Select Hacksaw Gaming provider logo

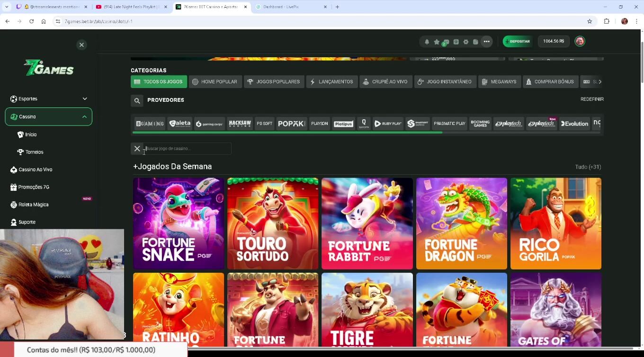[240, 124]
